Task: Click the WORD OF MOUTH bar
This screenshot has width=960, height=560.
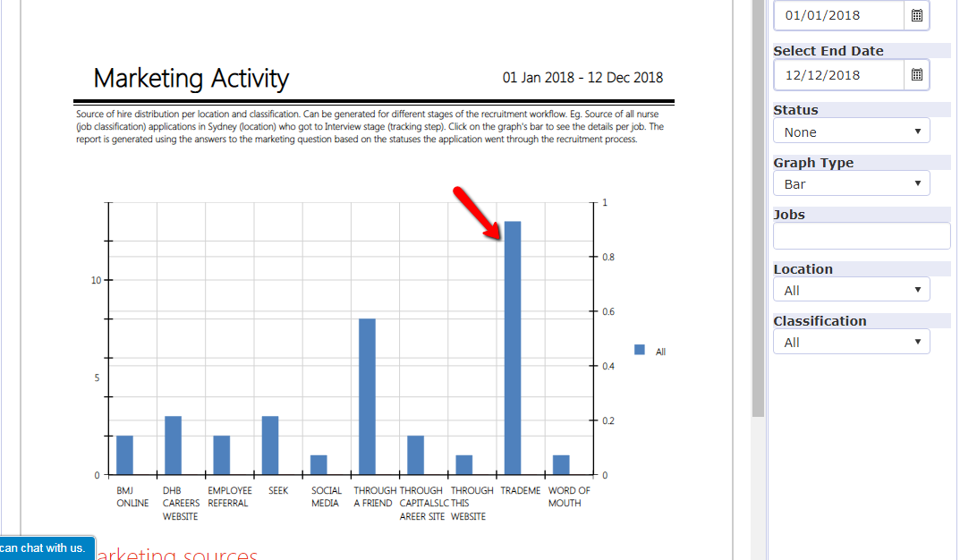Action: [x=561, y=464]
